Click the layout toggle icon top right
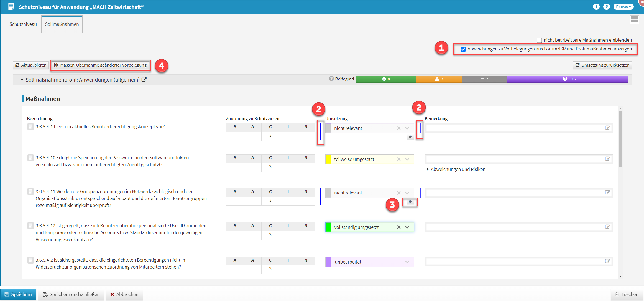Image resolution: width=644 pixels, height=301 pixels. pyautogui.click(x=634, y=20)
